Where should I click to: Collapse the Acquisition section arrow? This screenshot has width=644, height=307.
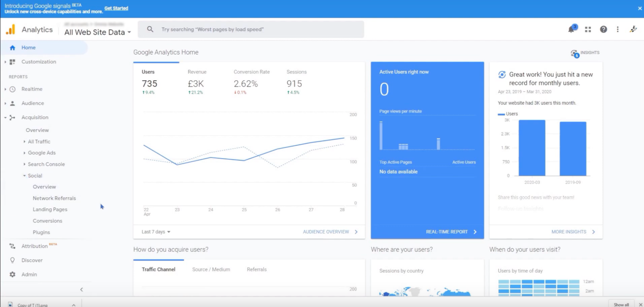click(5, 118)
